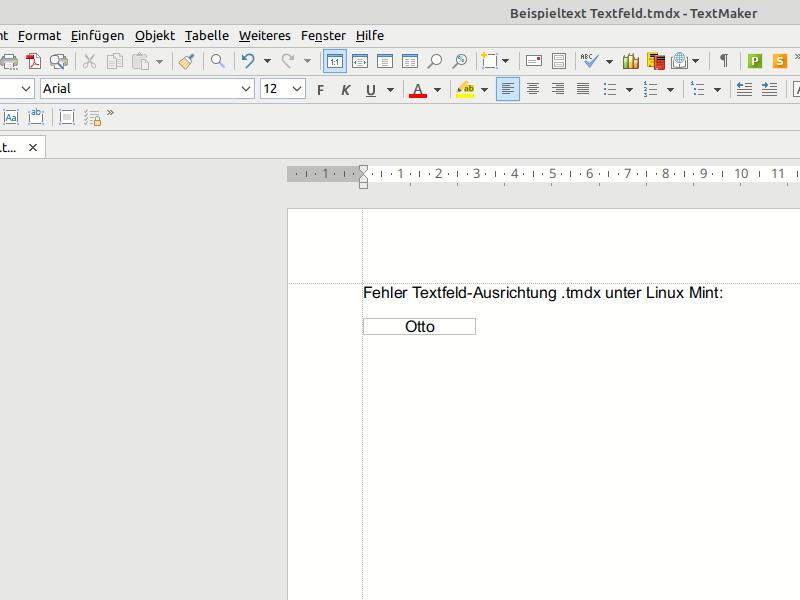Launch PlanMaker via green P icon
This screenshot has height=600, width=800.
[755, 61]
